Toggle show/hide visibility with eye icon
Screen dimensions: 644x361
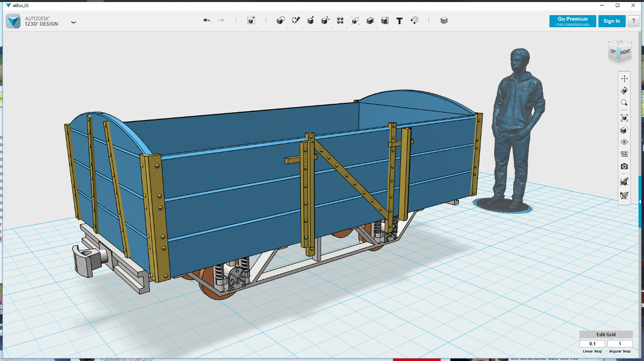624,142
